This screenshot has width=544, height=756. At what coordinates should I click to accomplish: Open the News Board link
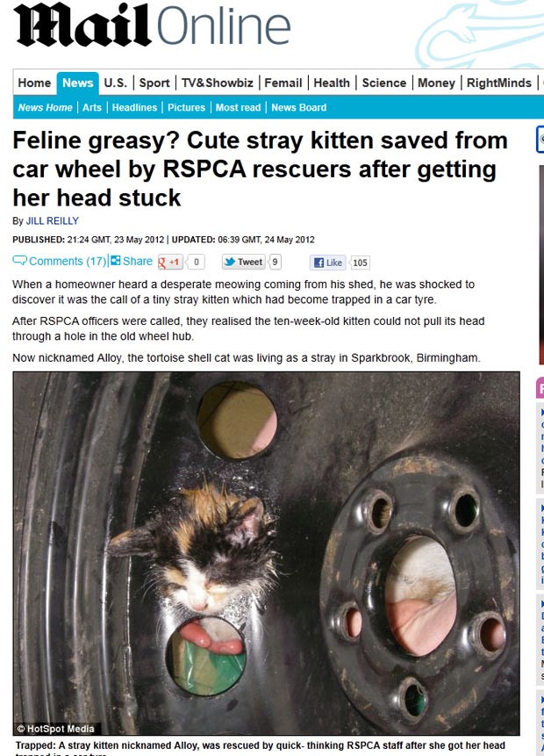point(298,107)
